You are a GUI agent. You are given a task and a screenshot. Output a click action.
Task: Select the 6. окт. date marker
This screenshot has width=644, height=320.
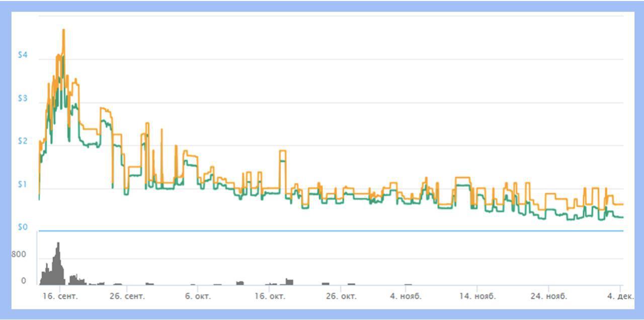click(198, 296)
